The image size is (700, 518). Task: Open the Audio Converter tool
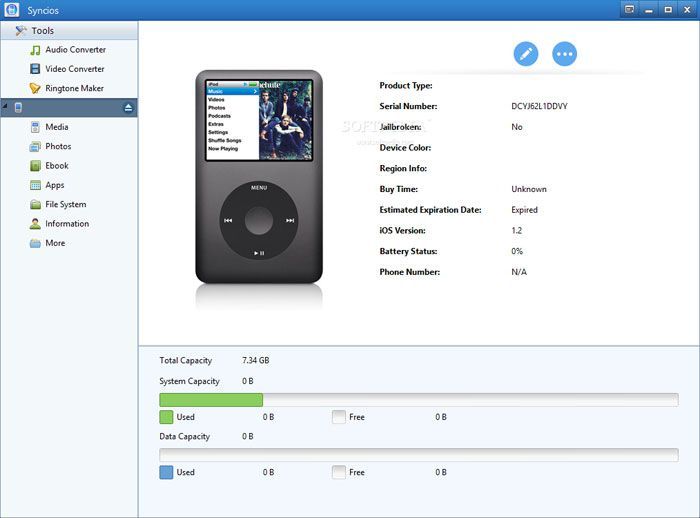click(68, 50)
